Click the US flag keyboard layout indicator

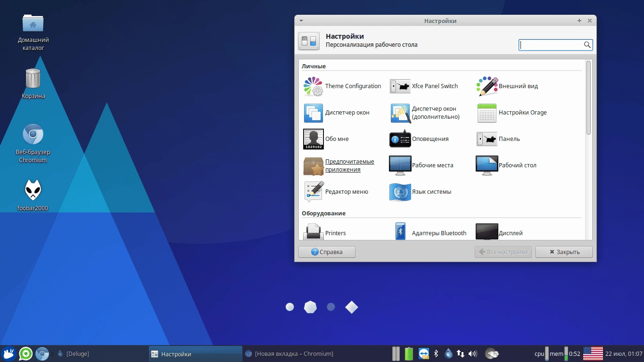pyautogui.click(x=593, y=354)
